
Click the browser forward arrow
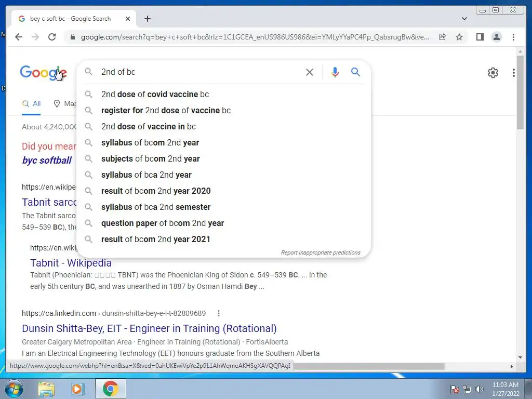pyautogui.click(x=35, y=37)
